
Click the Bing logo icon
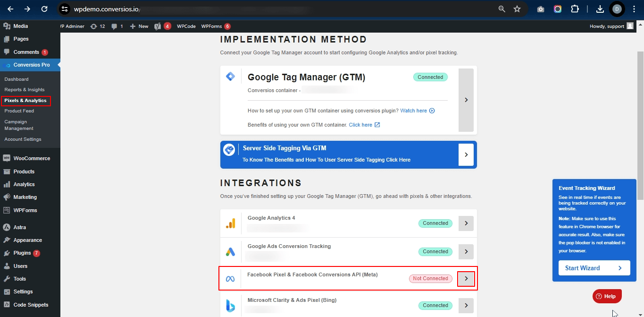[230, 306]
